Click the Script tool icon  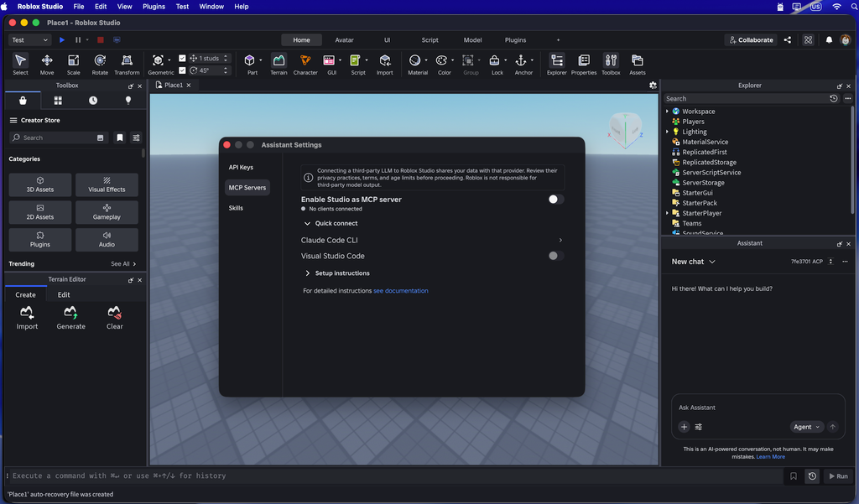click(x=356, y=60)
